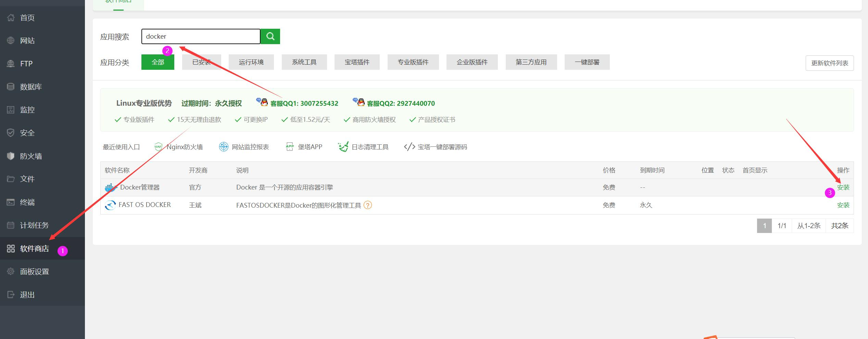
Task: Click the gear icon beside 面板设置
Action: (x=11, y=271)
